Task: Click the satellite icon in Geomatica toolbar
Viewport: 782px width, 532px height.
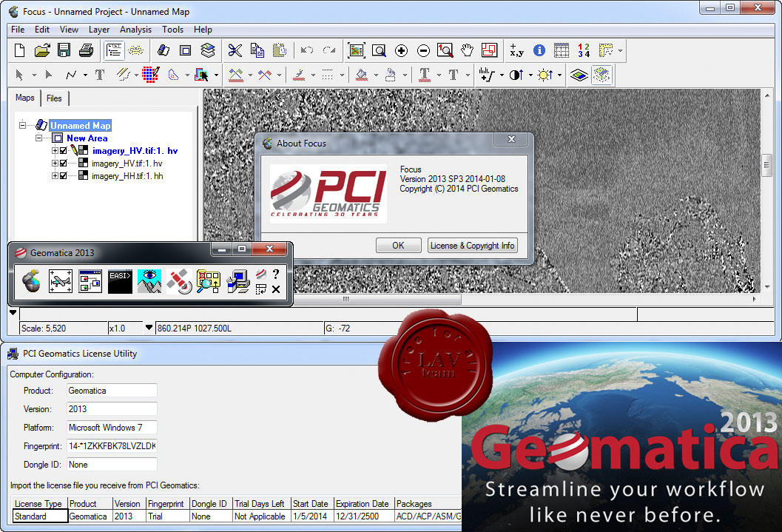Action: click(x=179, y=281)
